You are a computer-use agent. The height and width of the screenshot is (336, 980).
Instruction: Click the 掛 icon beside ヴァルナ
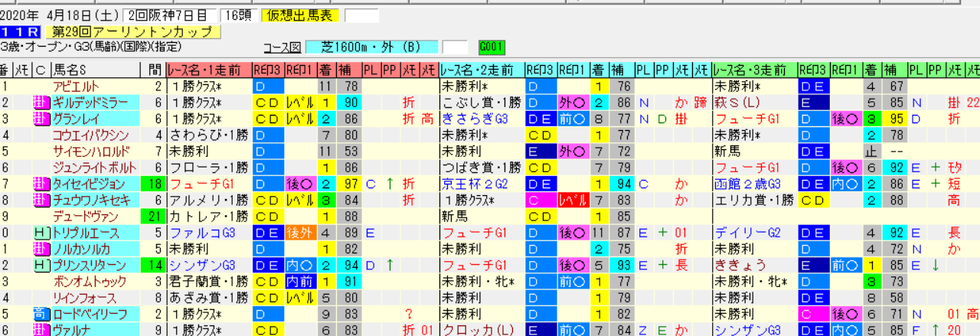point(41,330)
